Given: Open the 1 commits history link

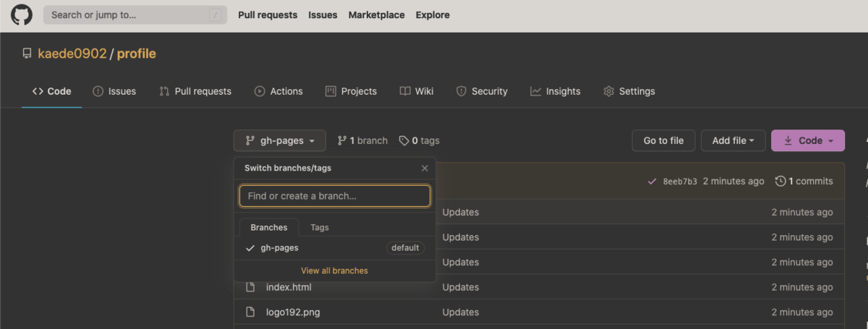Looking at the screenshot, I should pyautogui.click(x=804, y=181).
